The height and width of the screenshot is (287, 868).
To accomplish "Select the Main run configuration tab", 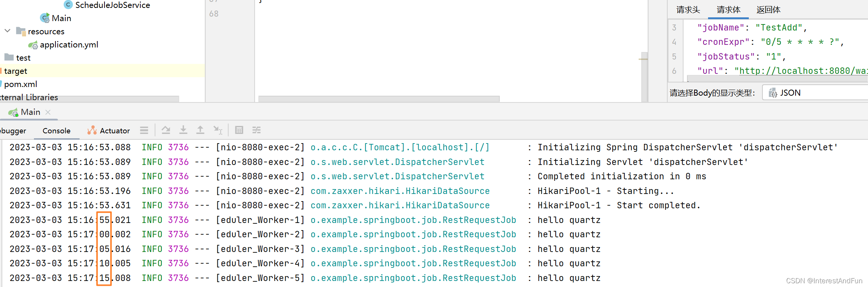I will tap(31, 112).
